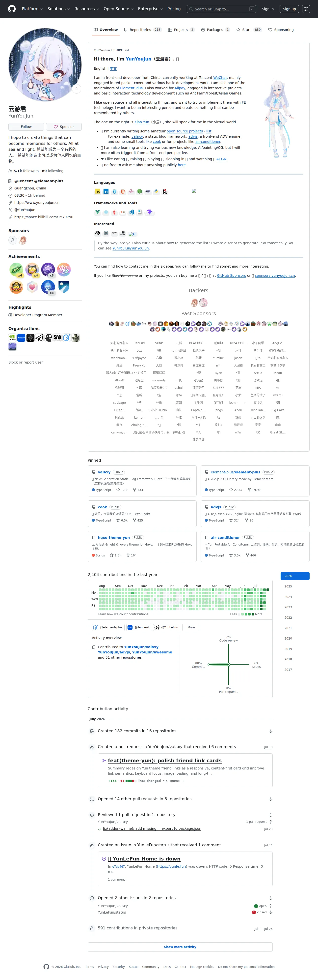The width and height of the screenshot is (318, 980).
Task: Open the Git tool badge
Action: click(x=123, y=212)
